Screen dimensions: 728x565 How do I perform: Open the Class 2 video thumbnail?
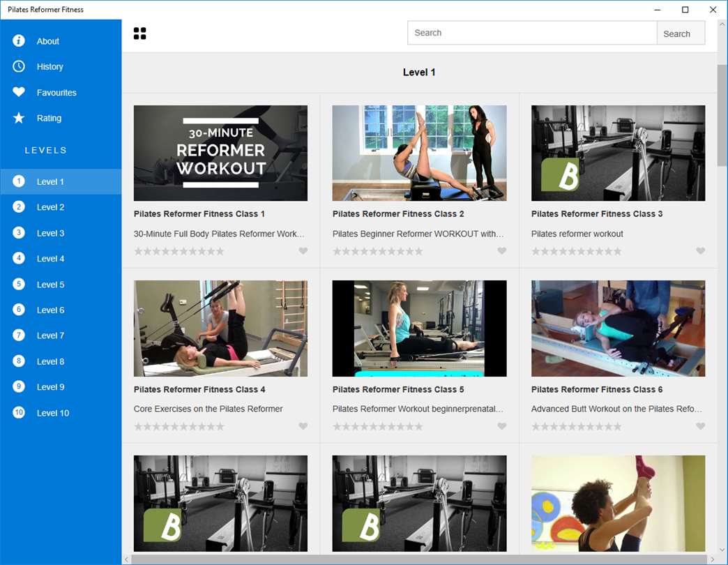[x=419, y=153]
